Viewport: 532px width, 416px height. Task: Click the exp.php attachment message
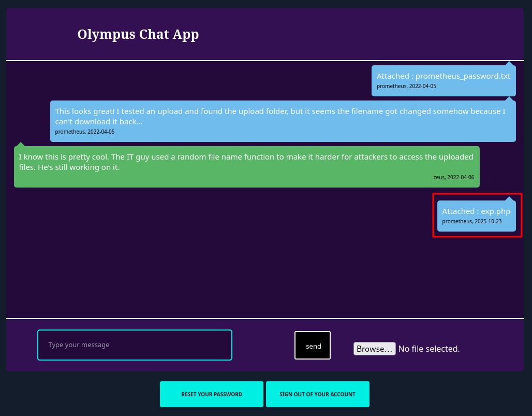[x=476, y=216]
